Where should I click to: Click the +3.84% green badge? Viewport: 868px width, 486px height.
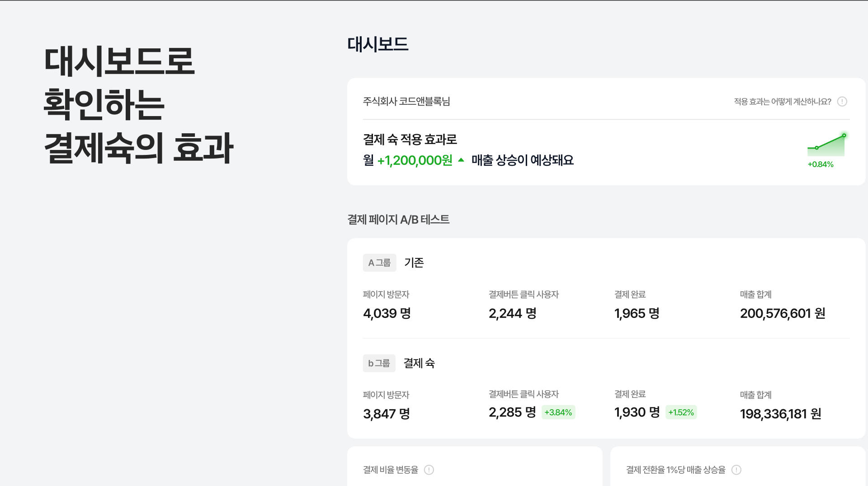point(558,412)
